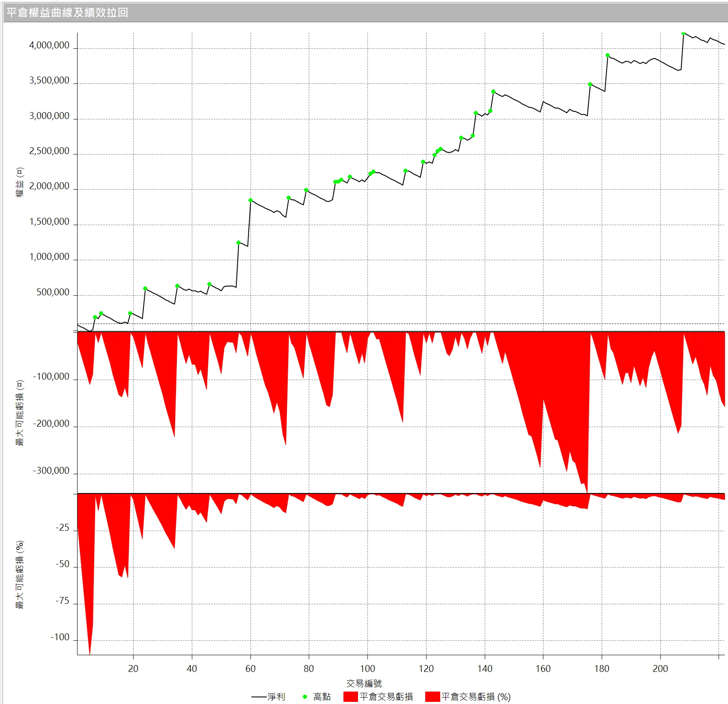Click x-axis trade number 180

[602, 668]
